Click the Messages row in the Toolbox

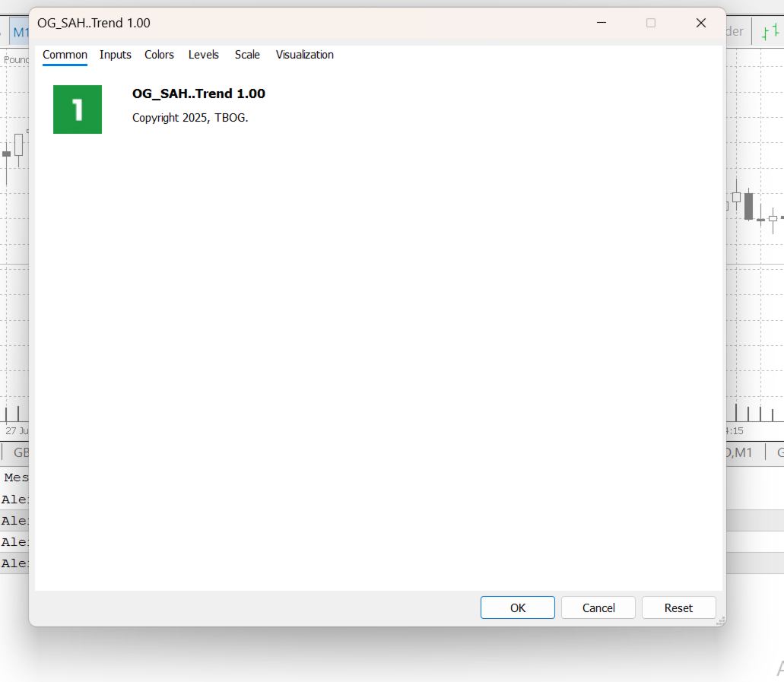(17, 477)
